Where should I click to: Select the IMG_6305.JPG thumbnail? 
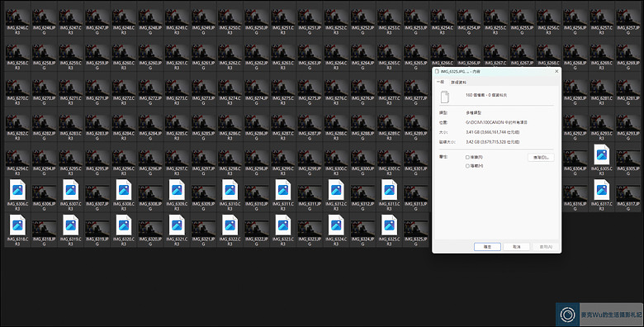click(628, 159)
